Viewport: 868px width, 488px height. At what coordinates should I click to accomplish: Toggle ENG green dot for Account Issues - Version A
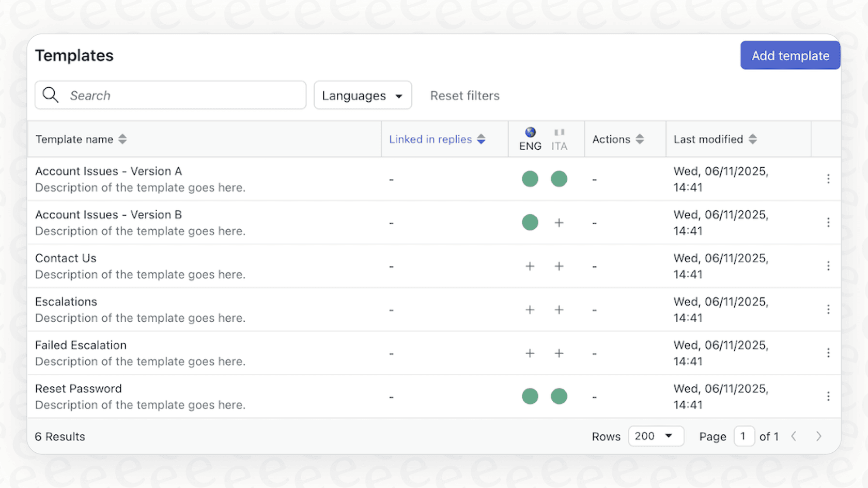530,179
